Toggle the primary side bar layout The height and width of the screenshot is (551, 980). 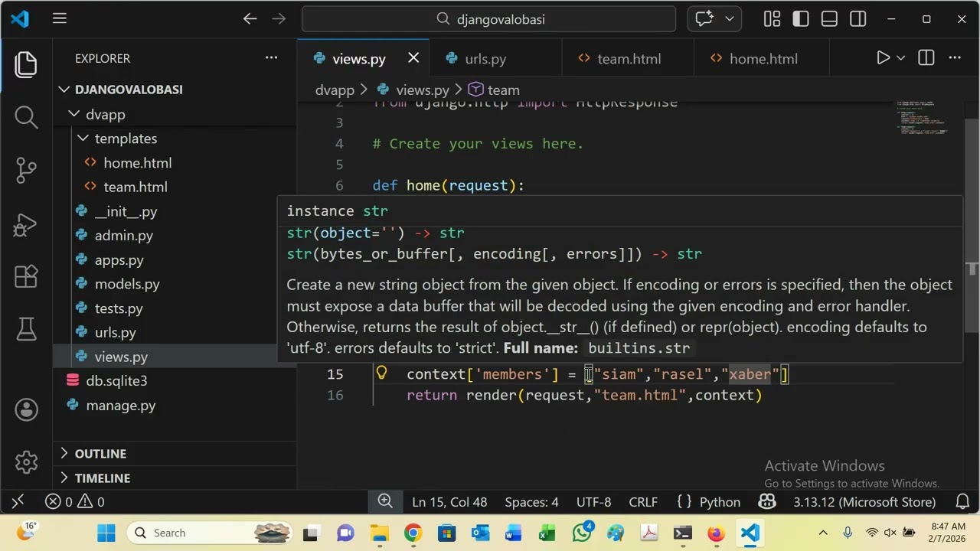[801, 19]
